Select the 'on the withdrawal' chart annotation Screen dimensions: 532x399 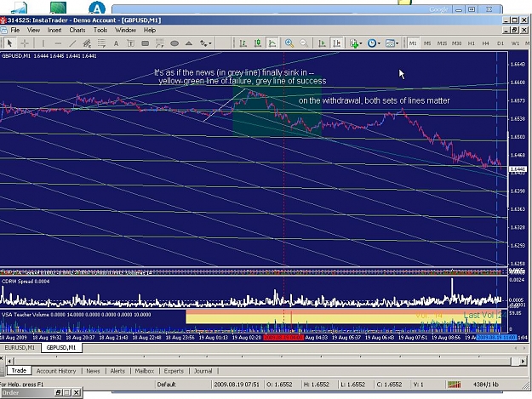pos(375,100)
